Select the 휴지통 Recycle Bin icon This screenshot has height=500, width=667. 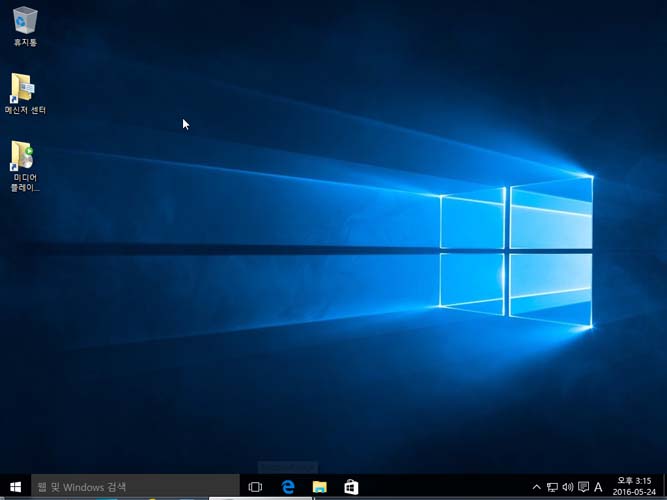click(x=25, y=20)
